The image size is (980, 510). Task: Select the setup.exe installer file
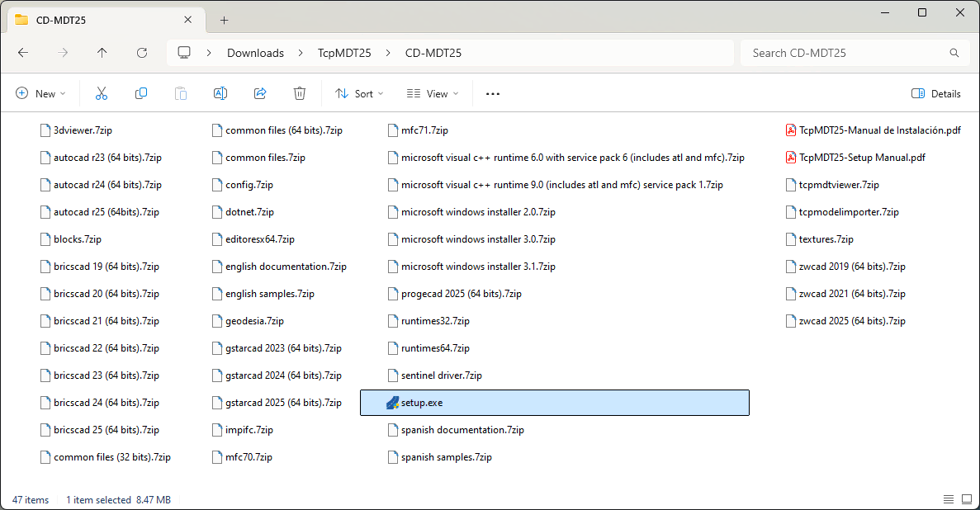(x=554, y=403)
